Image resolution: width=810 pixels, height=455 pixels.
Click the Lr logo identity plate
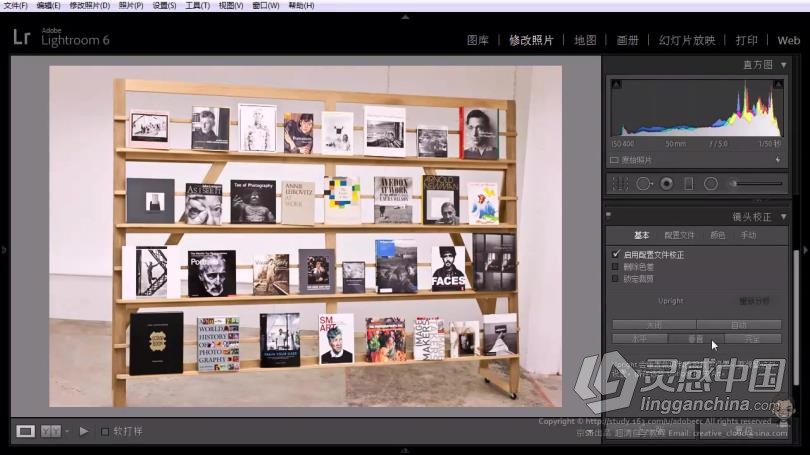point(22,37)
